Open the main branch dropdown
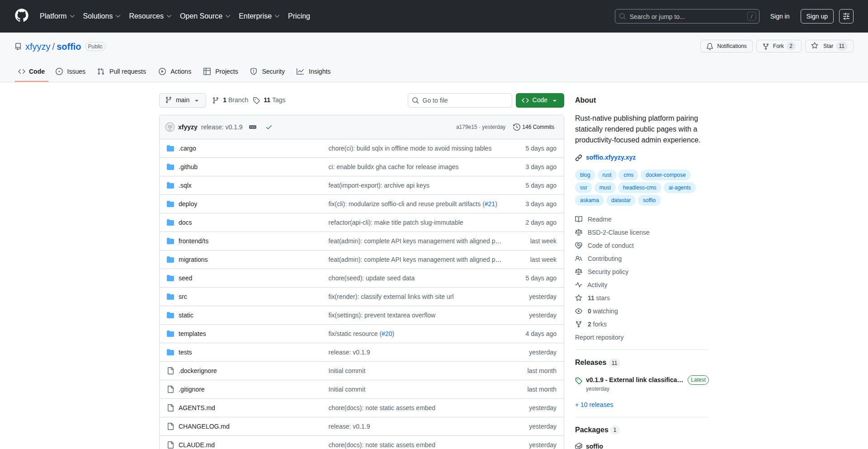Image resolution: width=868 pixels, height=449 pixels. [x=182, y=100]
